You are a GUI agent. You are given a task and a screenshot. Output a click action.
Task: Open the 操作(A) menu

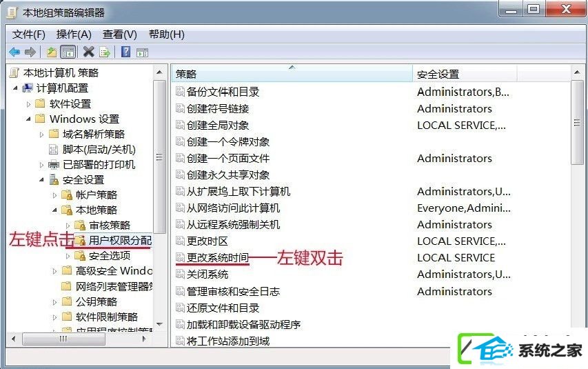coord(74,34)
